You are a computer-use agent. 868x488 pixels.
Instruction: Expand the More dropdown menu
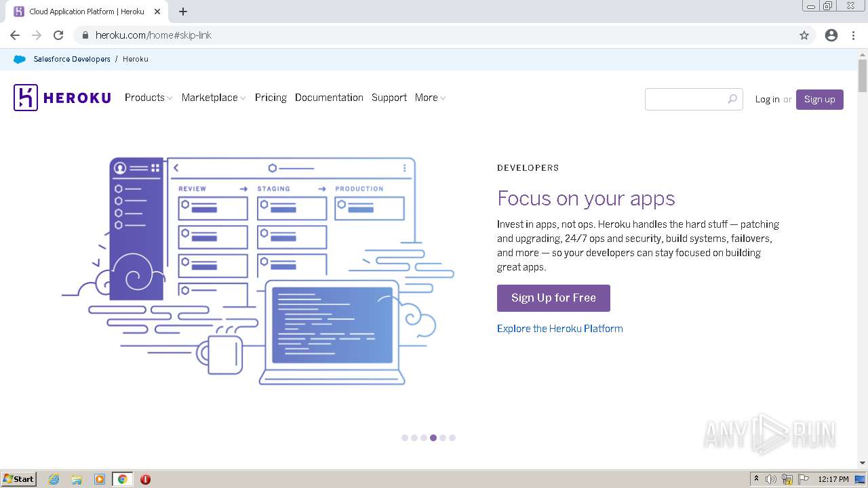tap(431, 98)
